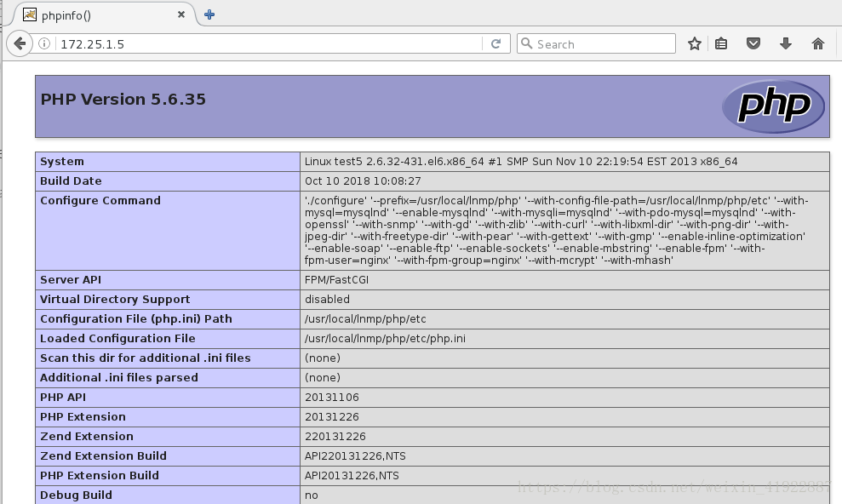This screenshot has width=842, height=504.
Task: Click Zend Extension Build label
Action: click(x=103, y=455)
